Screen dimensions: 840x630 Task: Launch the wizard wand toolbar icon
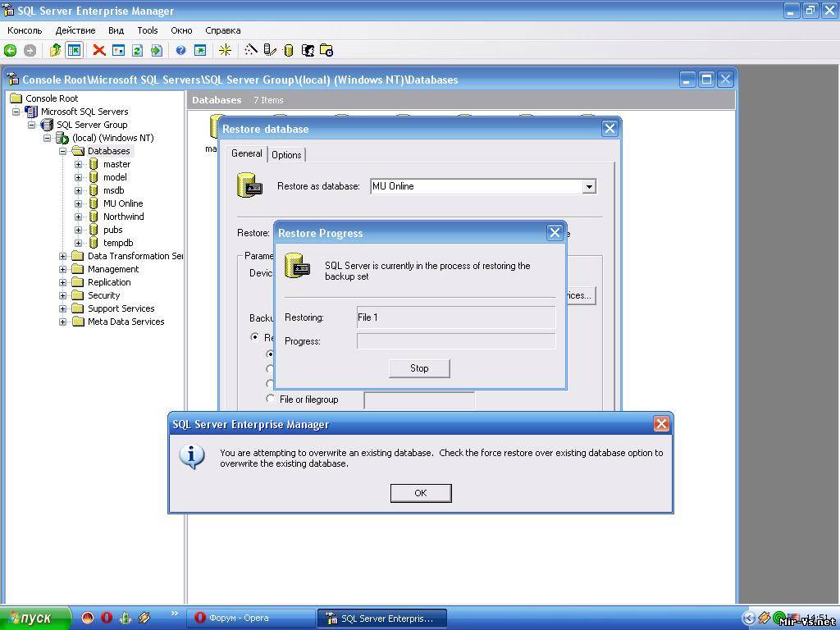[x=251, y=51]
